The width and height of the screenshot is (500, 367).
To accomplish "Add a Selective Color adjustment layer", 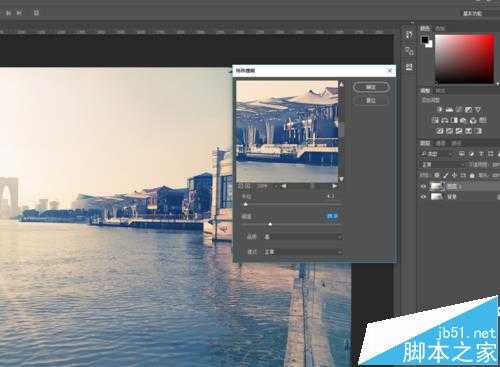I will point(478,131).
